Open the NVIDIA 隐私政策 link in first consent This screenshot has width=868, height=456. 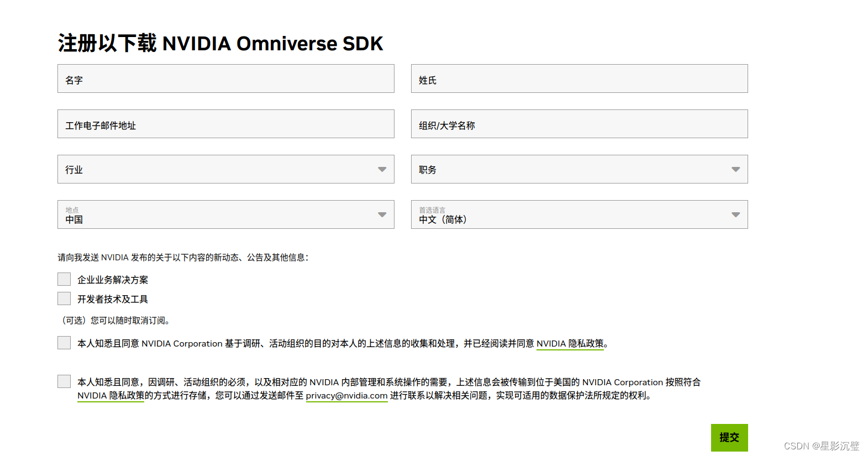point(570,344)
